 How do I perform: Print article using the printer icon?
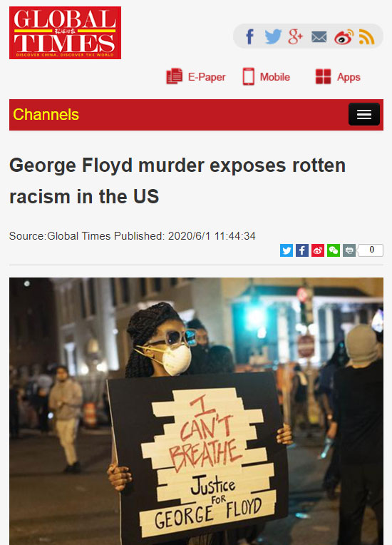click(x=349, y=250)
